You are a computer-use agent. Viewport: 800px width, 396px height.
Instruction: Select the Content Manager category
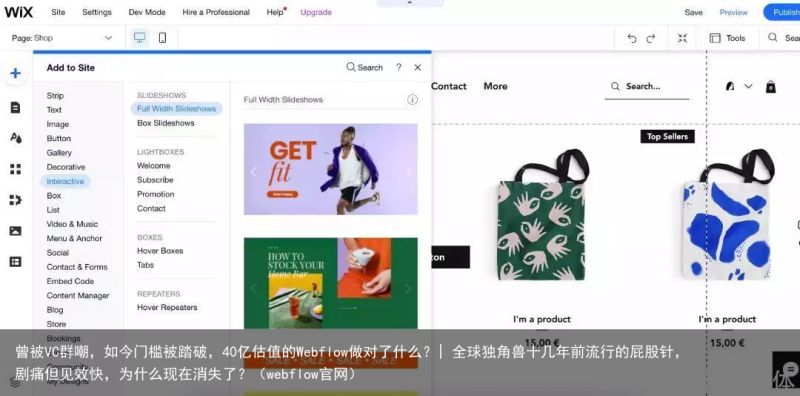click(78, 295)
